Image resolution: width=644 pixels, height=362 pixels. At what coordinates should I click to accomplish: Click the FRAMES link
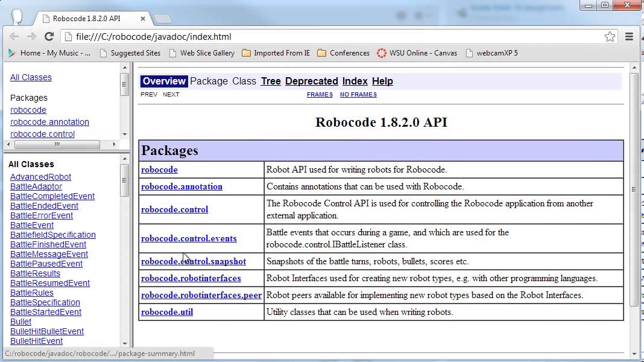coord(320,95)
